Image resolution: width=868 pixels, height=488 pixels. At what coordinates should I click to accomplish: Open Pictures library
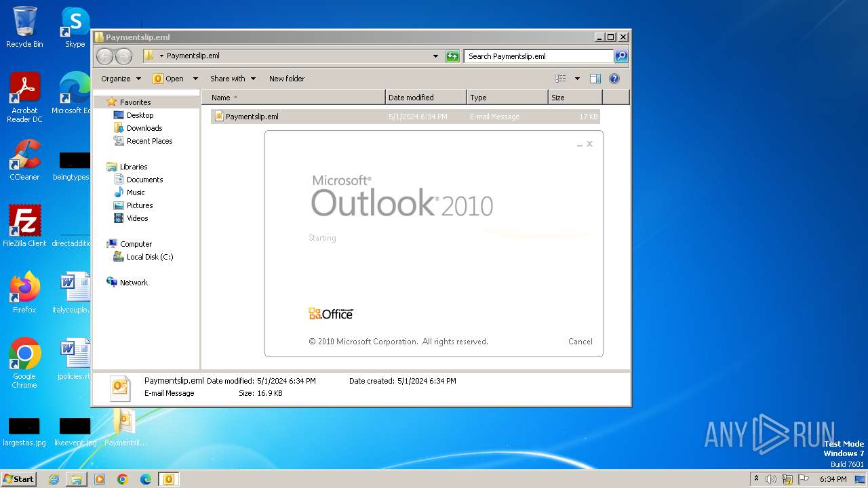140,205
